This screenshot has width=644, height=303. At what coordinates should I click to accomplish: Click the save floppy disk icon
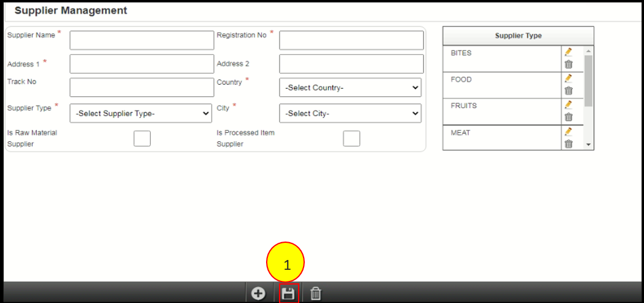(288, 294)
